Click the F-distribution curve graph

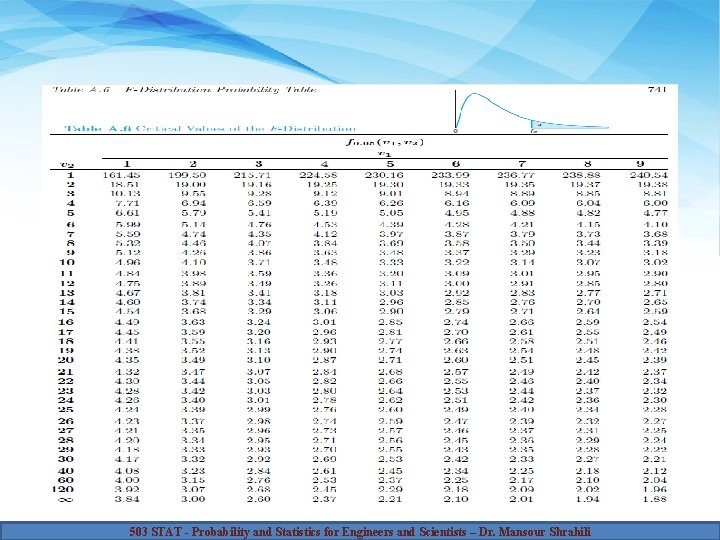pyautogui.click(x=532, y=112)
